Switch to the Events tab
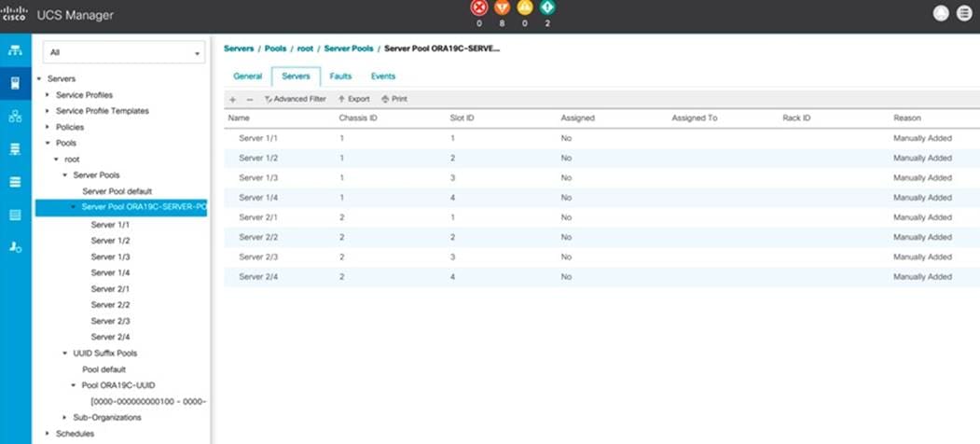 [383, 76]
